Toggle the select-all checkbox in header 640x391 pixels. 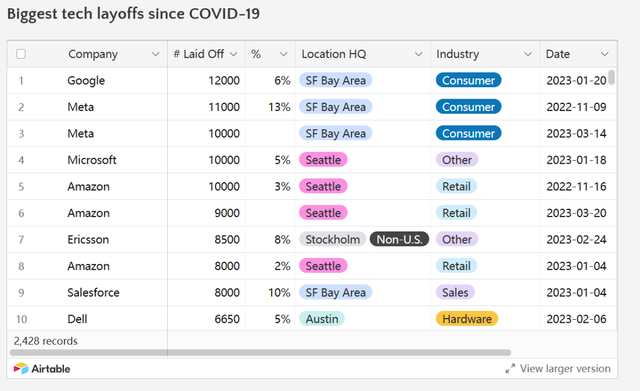(21, 54)
